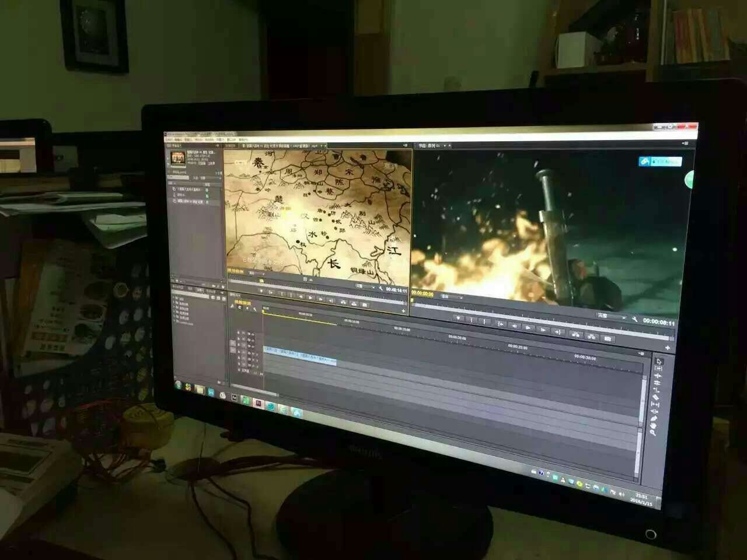Select the Slide tool
Viewport: 747px width, 560px height.
pos(655,411)
